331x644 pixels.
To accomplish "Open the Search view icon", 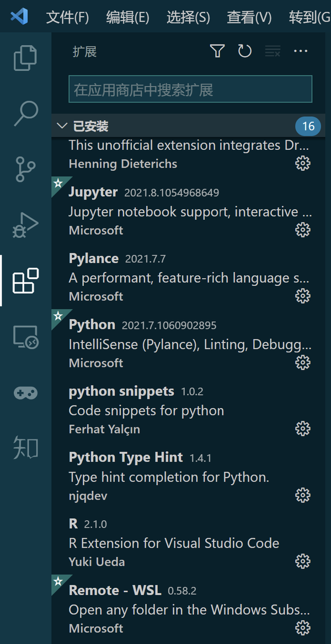I will pyautogui.click(x=25, y=112).
